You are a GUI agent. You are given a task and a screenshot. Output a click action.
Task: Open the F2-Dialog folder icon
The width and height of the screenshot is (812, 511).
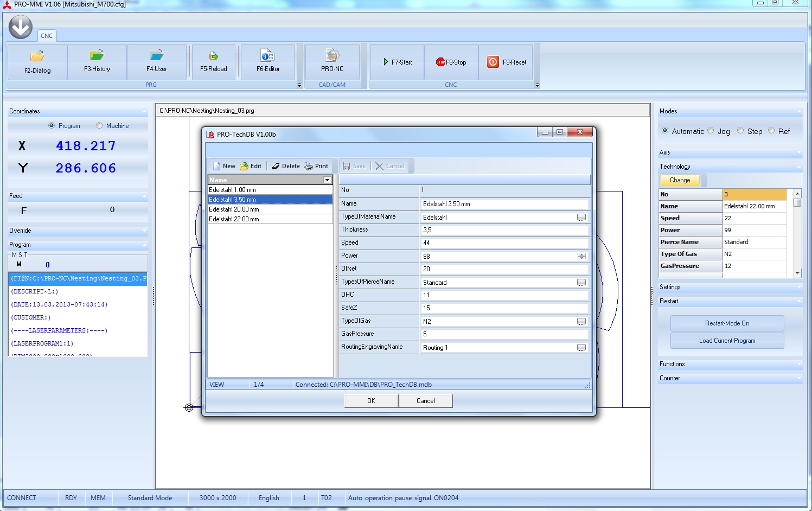pos(37,57)
